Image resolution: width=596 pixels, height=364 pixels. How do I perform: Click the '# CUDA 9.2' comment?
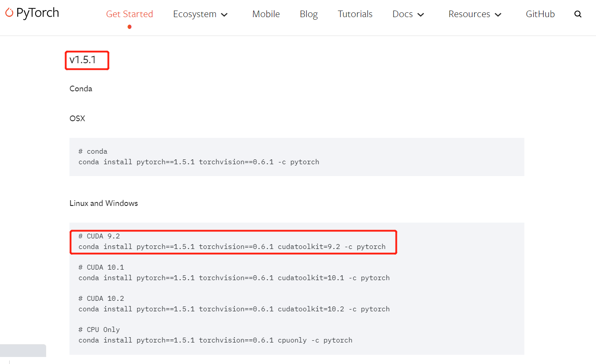[x=99, y=236]
